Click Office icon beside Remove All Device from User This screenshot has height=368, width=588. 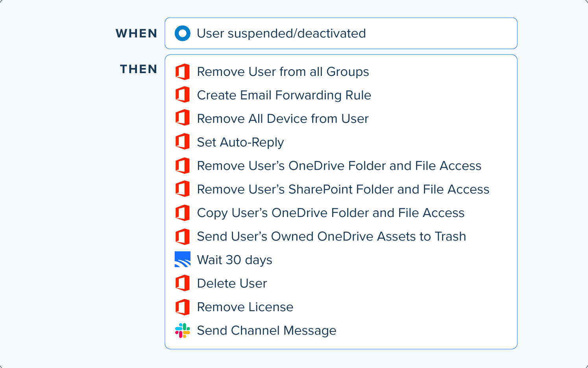point(183,118)
